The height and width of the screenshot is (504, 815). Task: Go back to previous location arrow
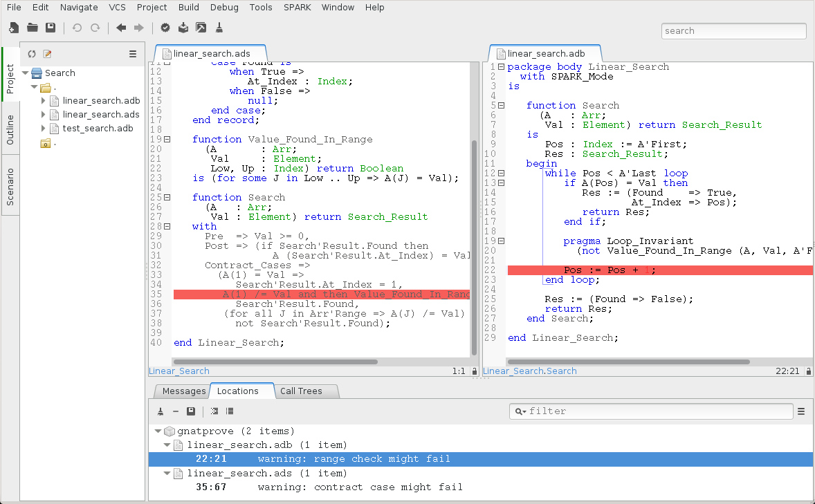coord(121,28)
